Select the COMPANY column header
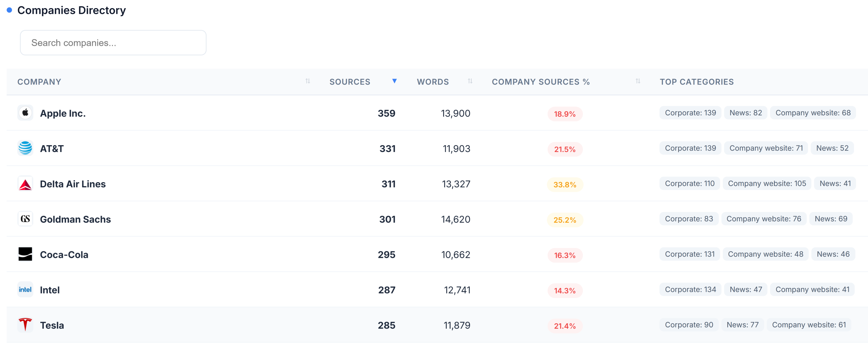 (x=39, y=81)
